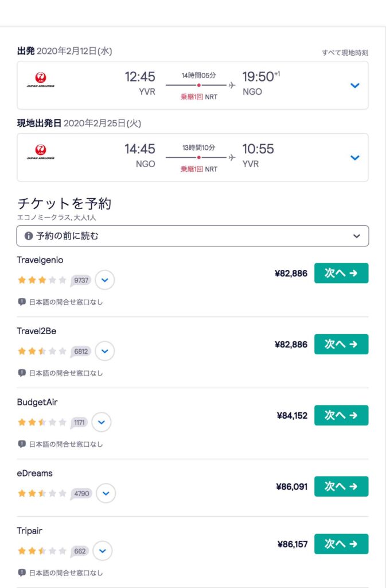Click Tripair's 662 review count bubble
The width and height of the screenshot is (386, 588).
click(x=80, y=551)
